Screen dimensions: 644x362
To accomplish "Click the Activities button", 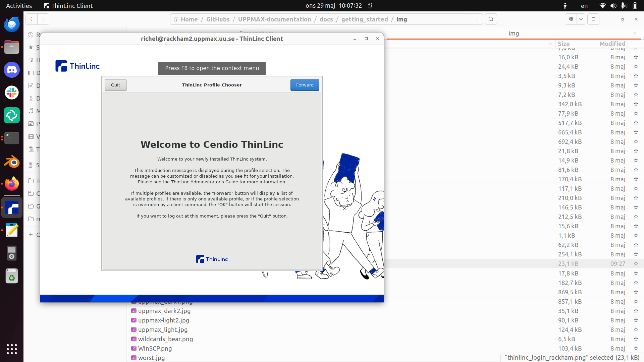I will [x=19, y=6].
